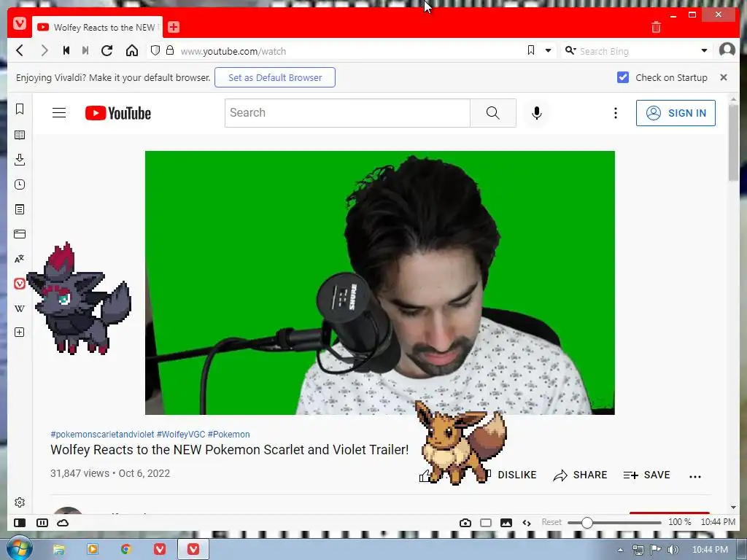Viewport: 747px width, 560px height.
Task: SAVE the video to a playlist
Action: pyautogui.click(x=646, y=475)
